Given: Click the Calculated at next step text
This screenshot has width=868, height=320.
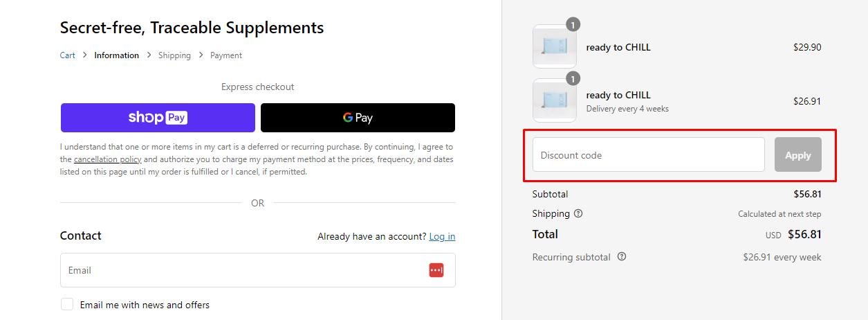Looking at the screenshot, I should tap(779, 214).
